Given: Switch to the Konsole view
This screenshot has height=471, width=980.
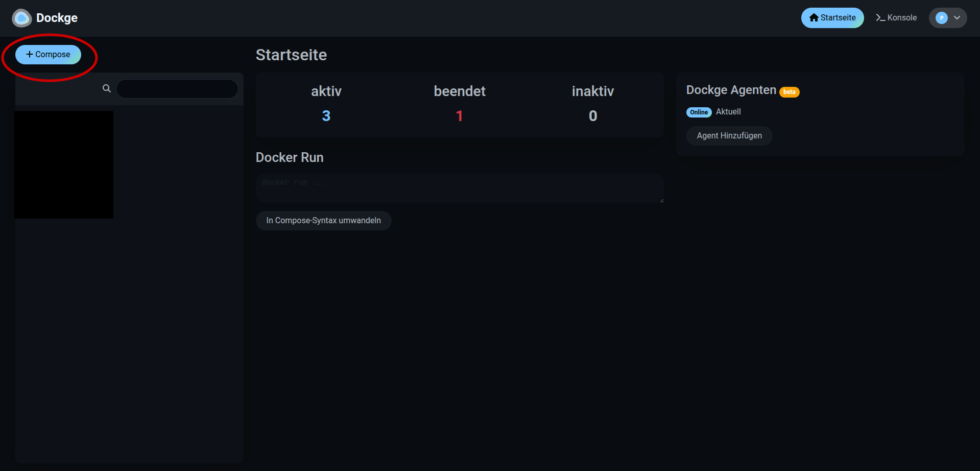Looking at the screenshot, I should [x=896, y=17].
